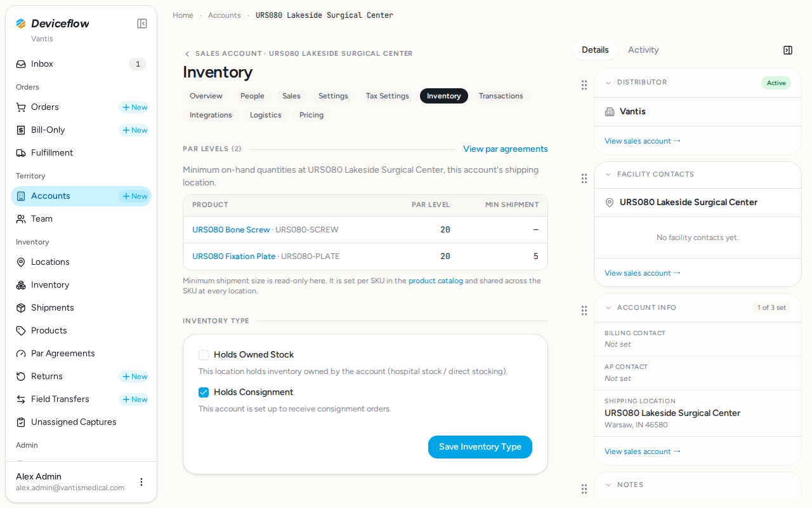Click New button next to Accounts
Image resolution: width=812 pixels, height=508 pixels.
(x=134, y=196)
